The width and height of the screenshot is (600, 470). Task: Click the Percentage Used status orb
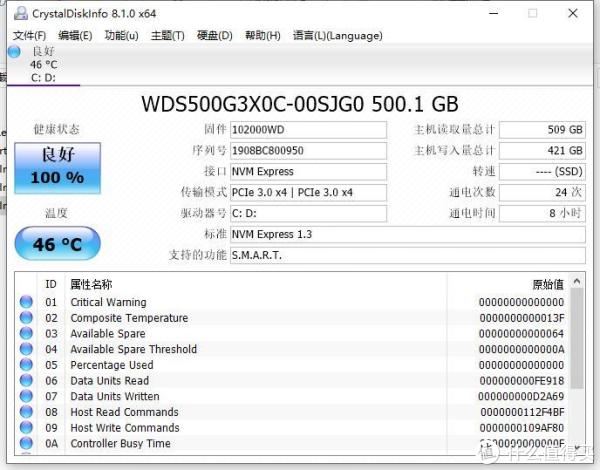(26, 364)
